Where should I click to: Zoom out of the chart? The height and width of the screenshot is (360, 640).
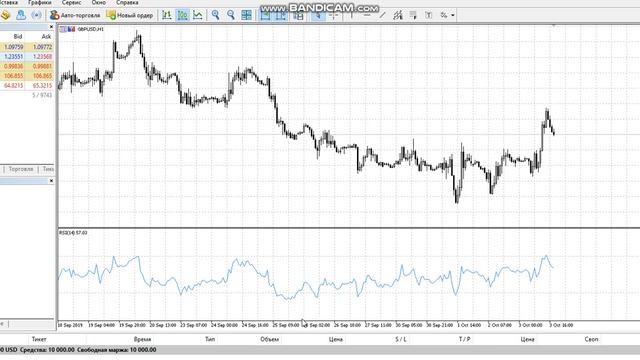pos(231,15)
